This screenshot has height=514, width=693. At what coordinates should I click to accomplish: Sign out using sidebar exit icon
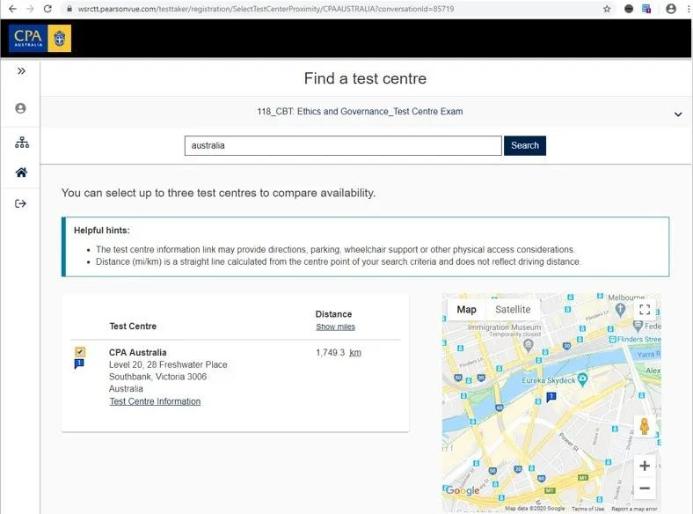(20, 204)
